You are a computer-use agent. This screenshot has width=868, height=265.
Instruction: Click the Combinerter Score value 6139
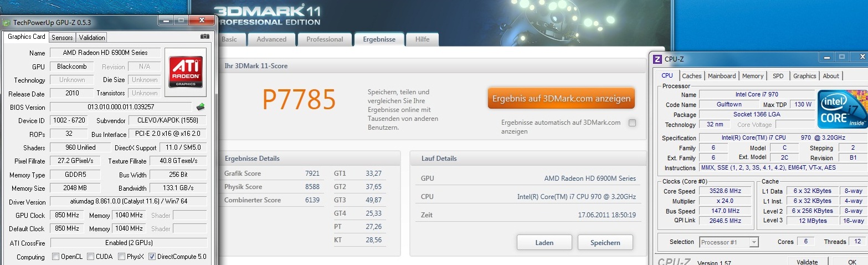[x=312, y=200]
